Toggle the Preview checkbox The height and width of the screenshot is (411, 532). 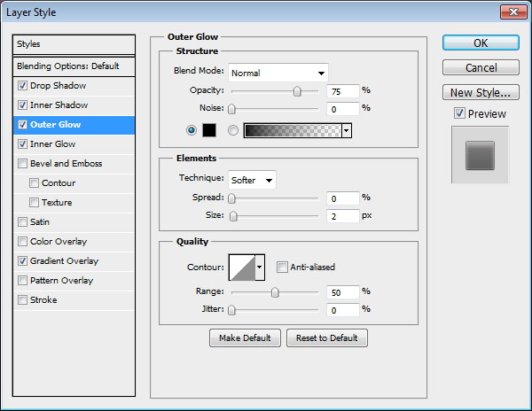458,113
